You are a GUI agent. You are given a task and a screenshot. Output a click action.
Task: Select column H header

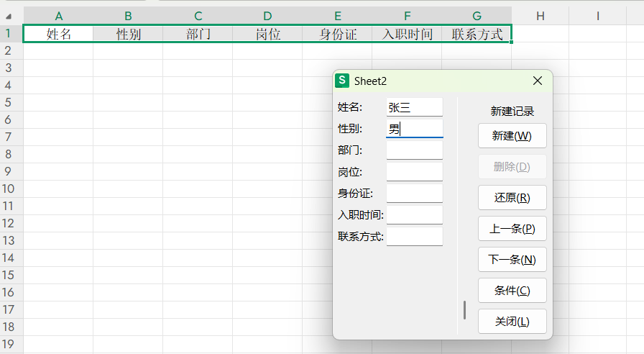(540, 16)
